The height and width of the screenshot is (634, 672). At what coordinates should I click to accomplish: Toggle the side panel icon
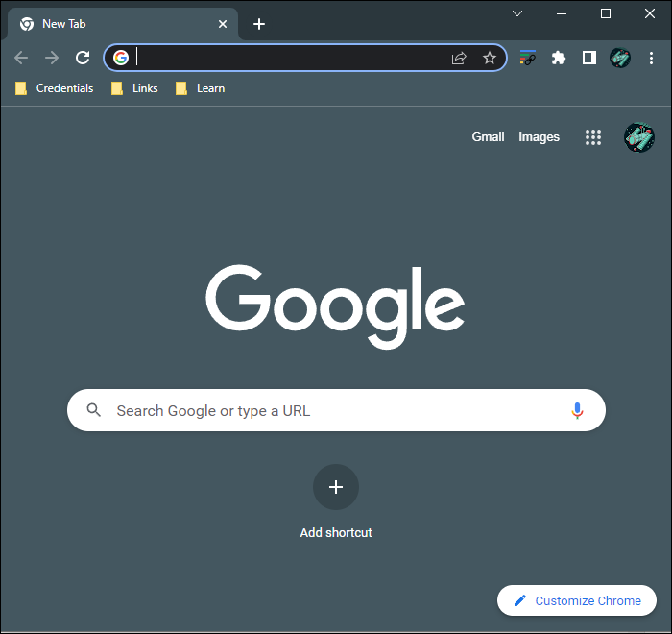(x=589, y=58)
